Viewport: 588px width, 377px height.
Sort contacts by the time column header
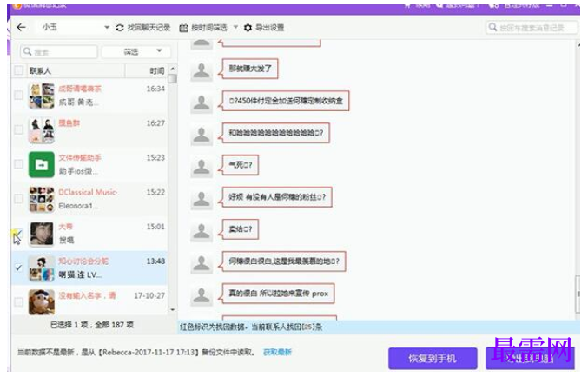156,70
